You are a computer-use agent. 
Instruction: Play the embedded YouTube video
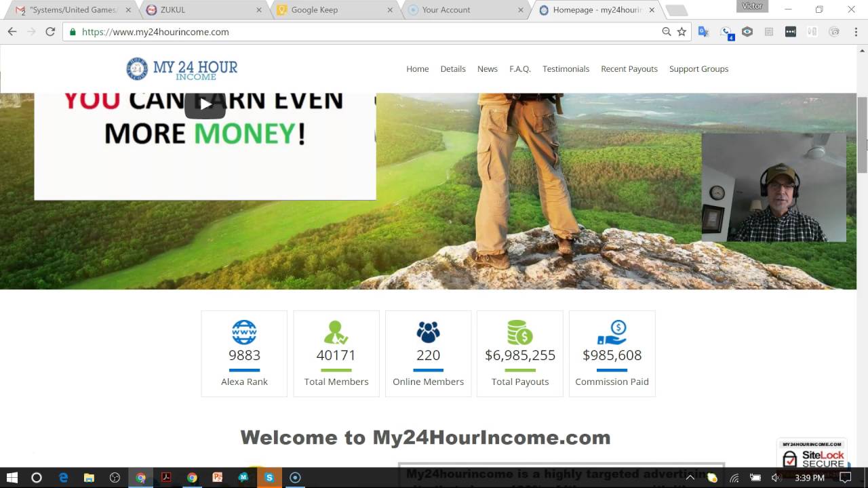click(x=205, y=104)
